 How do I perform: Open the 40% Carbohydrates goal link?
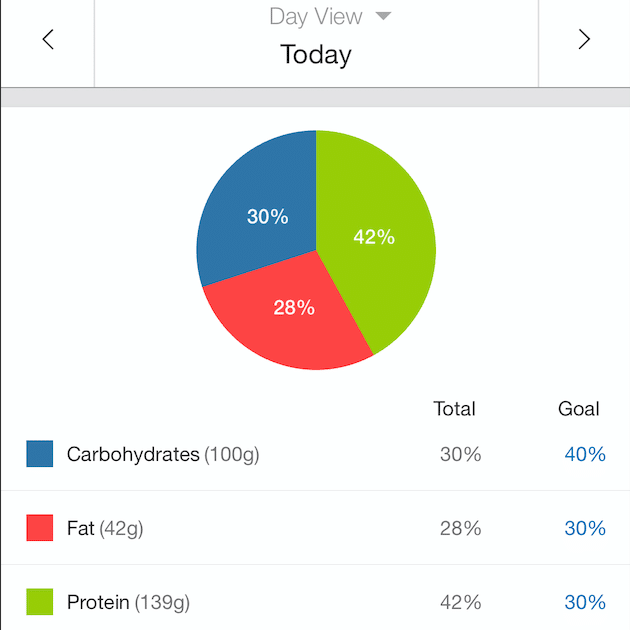tap(585, 454)
